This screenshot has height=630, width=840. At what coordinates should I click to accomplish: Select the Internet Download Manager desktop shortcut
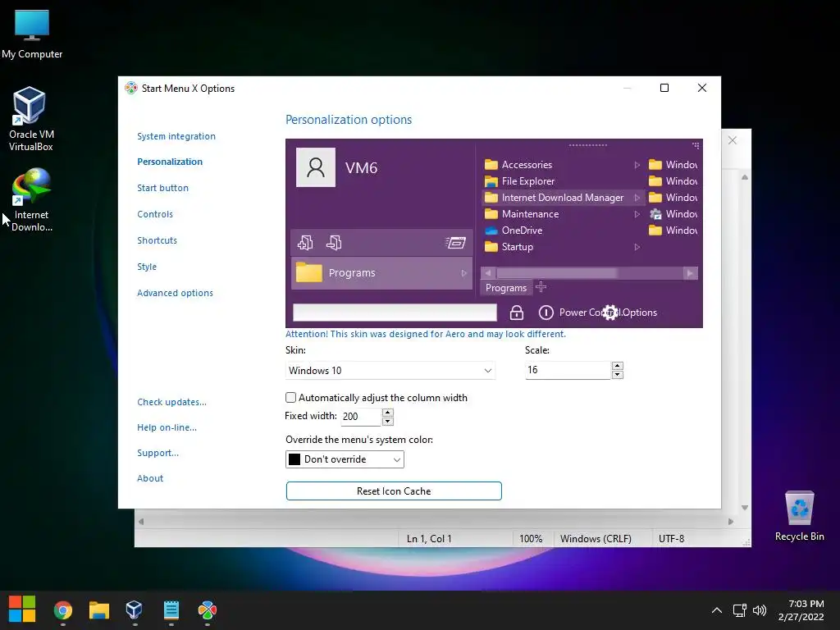(31, 199)
